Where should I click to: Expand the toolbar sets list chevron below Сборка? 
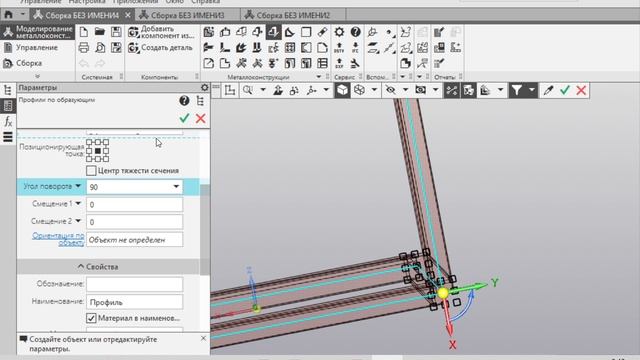[x=37, y=76]
